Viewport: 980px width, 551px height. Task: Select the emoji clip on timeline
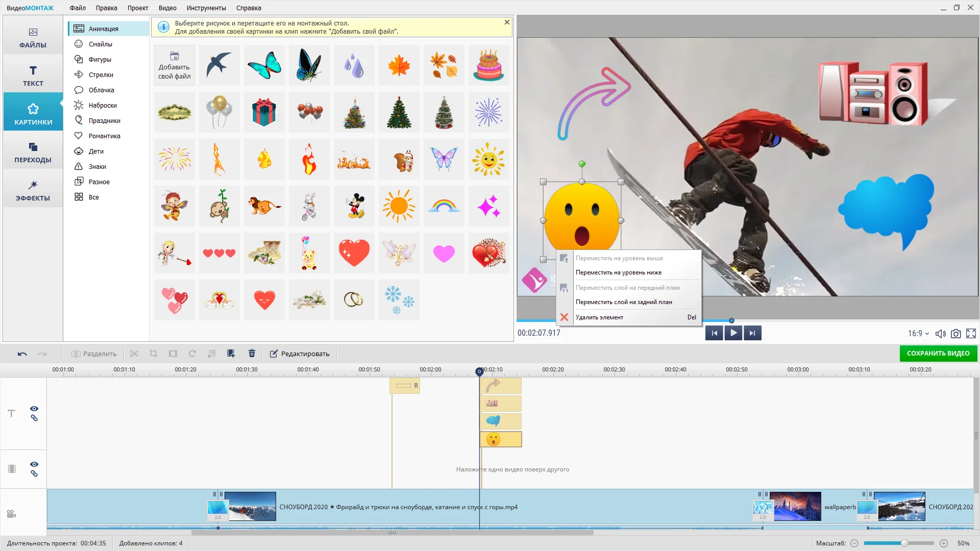[x=501, y=439]
